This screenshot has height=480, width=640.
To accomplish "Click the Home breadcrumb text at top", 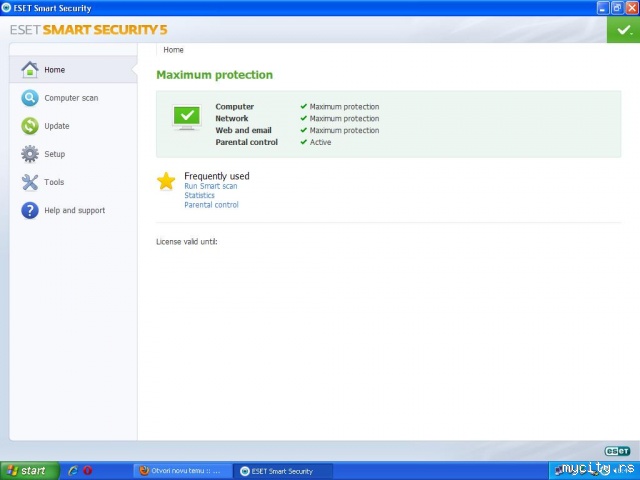I will (x=173, y=50).
